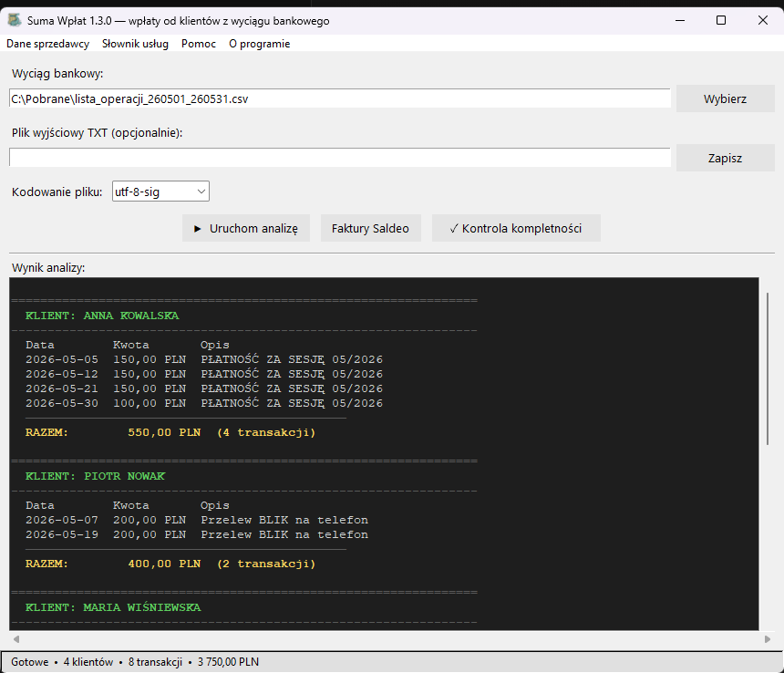Open the Kodowanie pliku combo box
The image size is (784, 673).
pyautogui.click(x=160, y=192)
